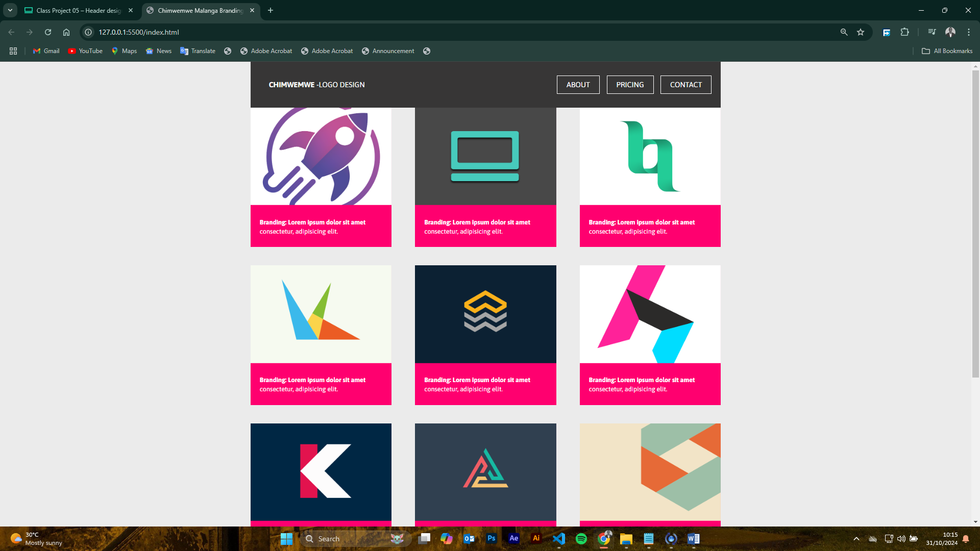Open File Explorer from the taskbar
980x551 pixels.
(x=626, y=539)
